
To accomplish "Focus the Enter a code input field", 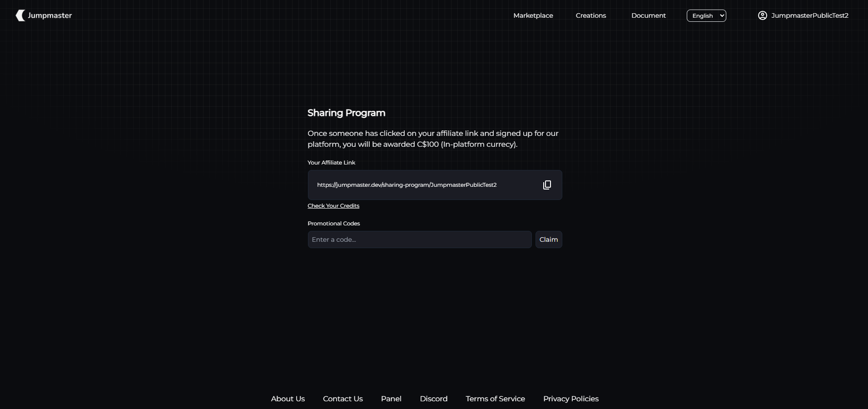I will click(419, 239).
